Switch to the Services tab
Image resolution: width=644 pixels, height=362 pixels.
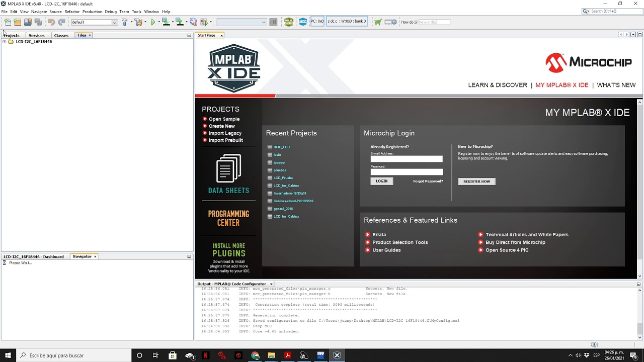coord(37,35)
